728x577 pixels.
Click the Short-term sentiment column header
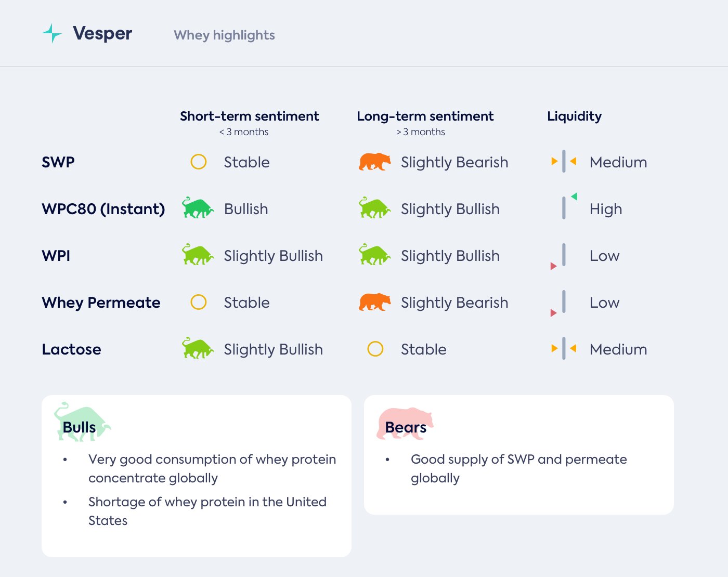pos(249,116)
